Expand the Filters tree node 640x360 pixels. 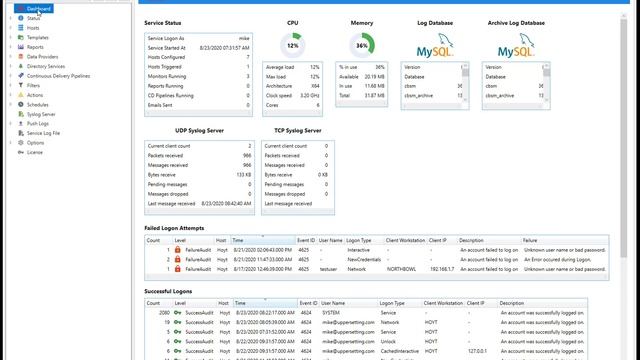click(11, 85)
